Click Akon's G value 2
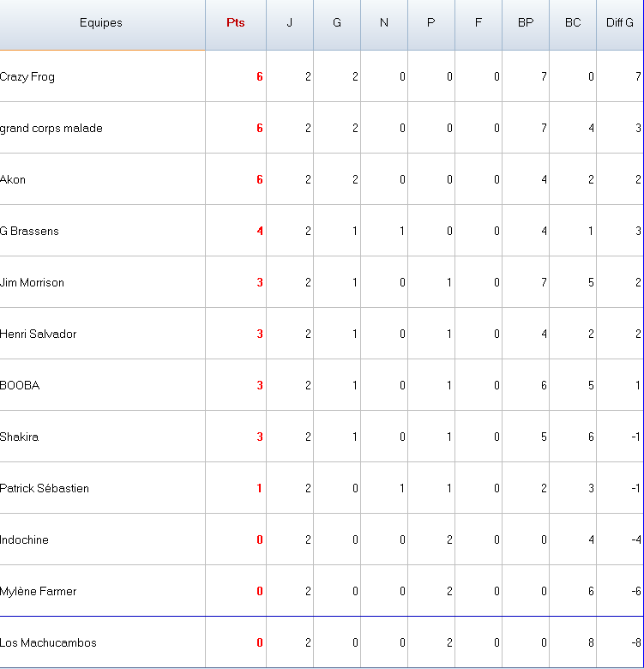This screenshot has height=669, width=644. [x=355, y=179]
